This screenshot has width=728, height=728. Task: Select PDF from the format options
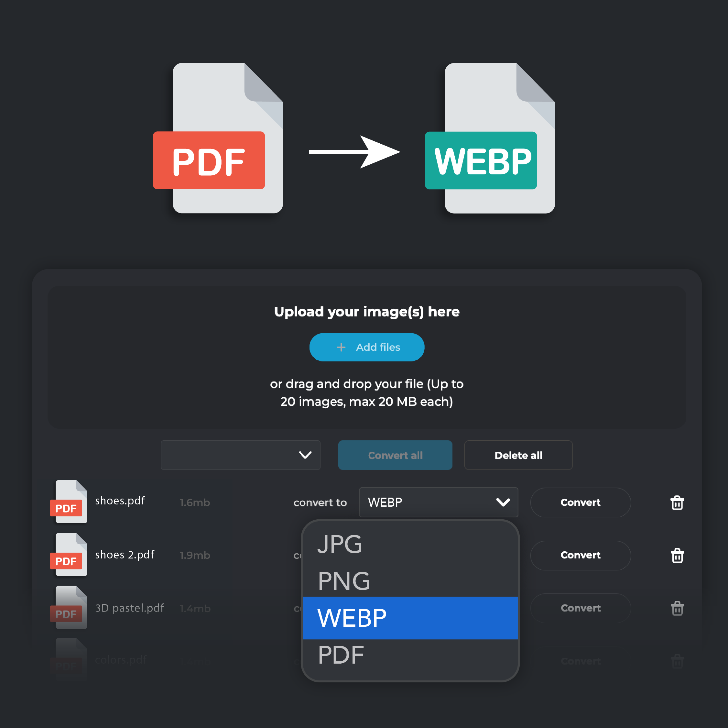pos(410,655)
